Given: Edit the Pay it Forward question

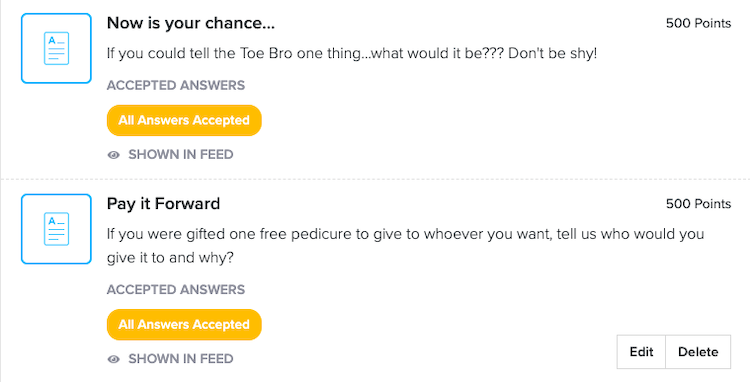Looking at the screenshot, I should [641, 352].
